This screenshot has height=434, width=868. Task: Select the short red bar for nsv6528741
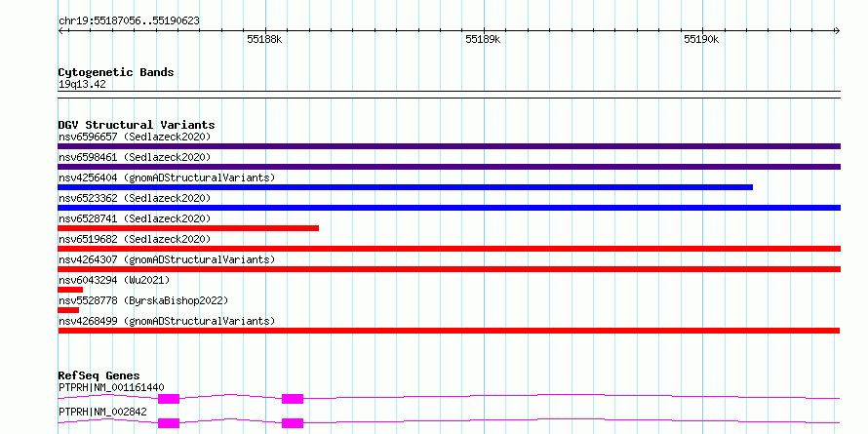(188, 228)
